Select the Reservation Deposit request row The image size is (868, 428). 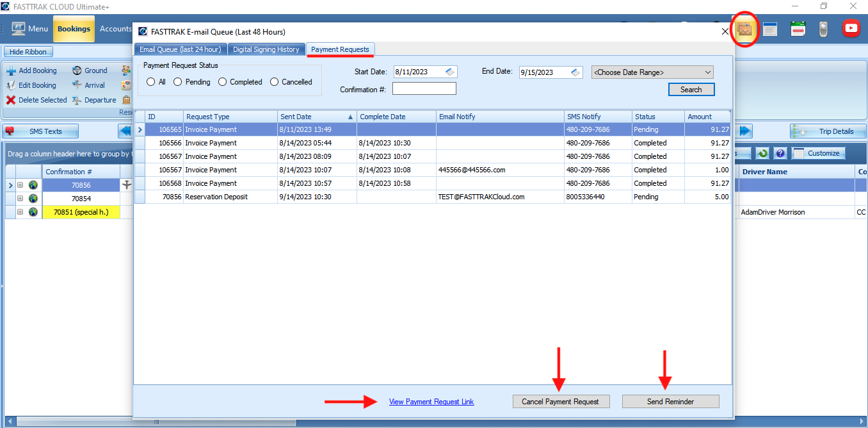pos(432,197)
